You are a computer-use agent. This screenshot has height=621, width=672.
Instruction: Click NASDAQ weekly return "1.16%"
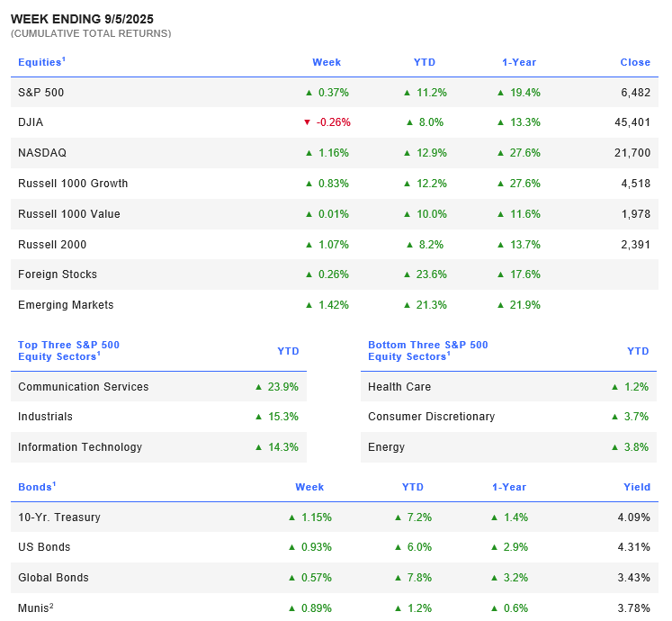(334, 153)
